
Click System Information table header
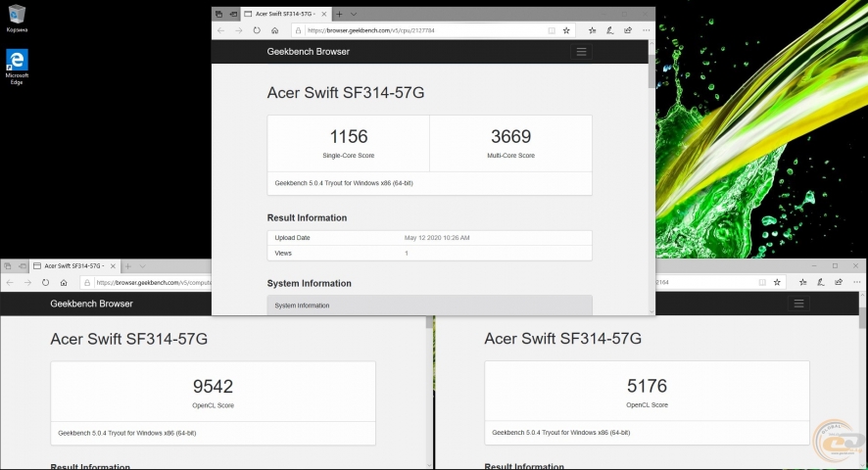tap(429, 305)
